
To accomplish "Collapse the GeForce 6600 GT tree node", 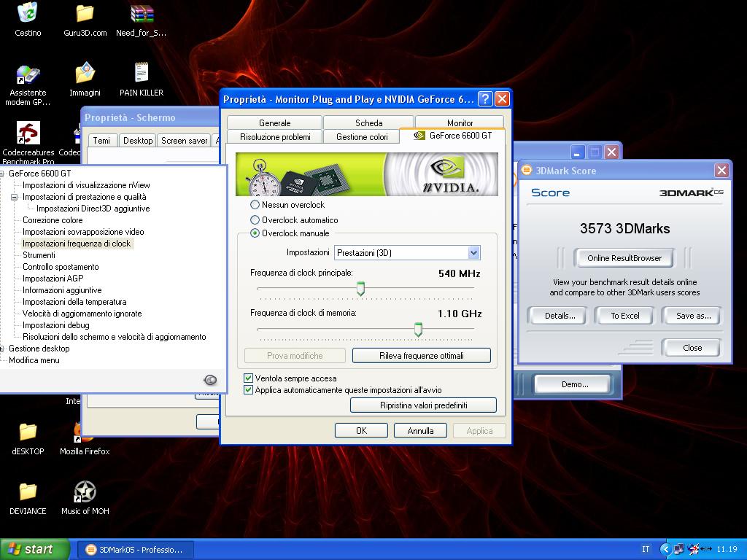I will 2,174.
